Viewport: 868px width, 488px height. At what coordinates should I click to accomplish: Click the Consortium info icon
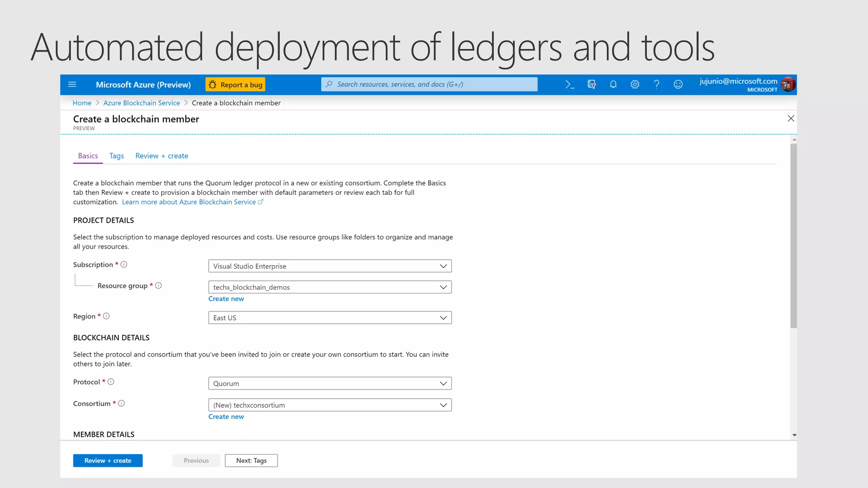[x=121, y=403]
